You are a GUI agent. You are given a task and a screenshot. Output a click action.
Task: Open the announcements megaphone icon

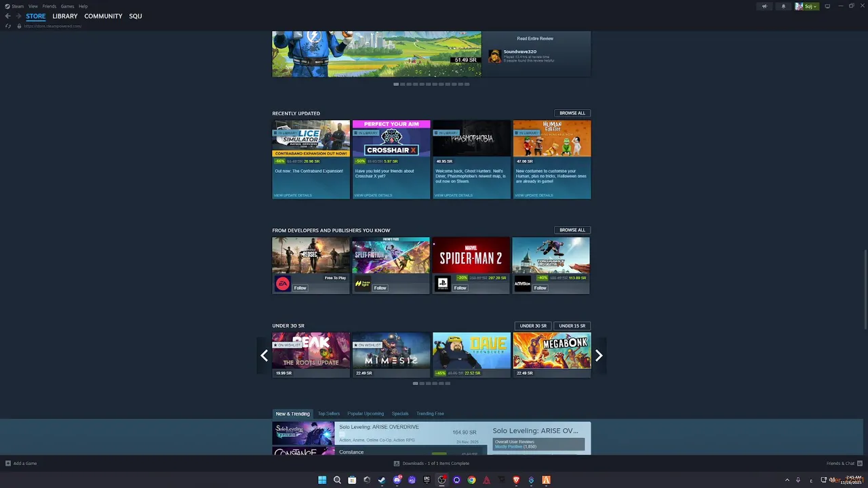(x=764, y=6)
